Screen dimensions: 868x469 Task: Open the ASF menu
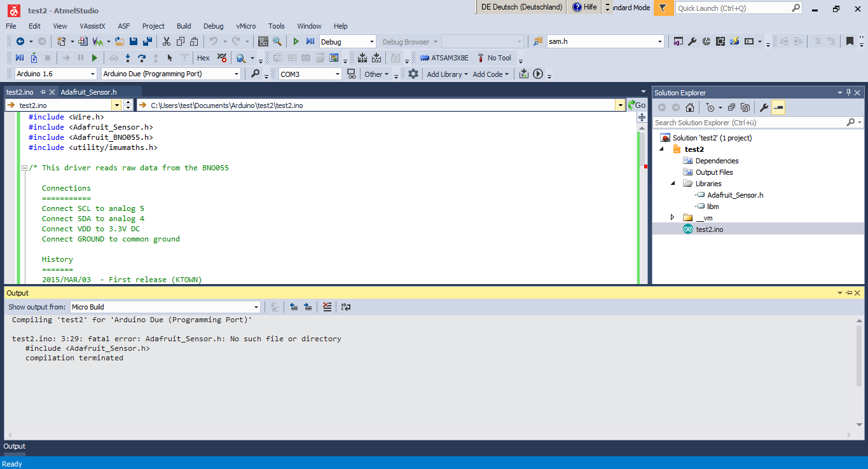pos(124,26)
